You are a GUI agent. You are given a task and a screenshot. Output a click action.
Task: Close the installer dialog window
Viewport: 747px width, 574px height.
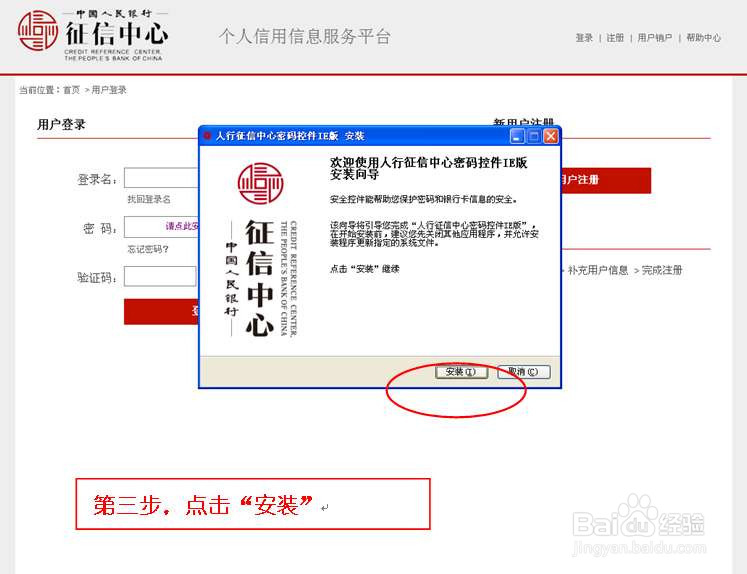(x=551, y=136)
